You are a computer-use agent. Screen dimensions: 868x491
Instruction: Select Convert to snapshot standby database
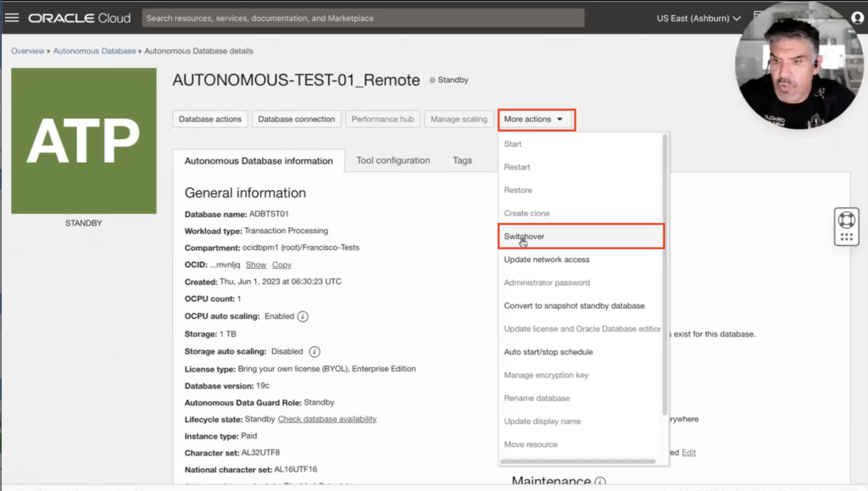[x=574, y=305]
